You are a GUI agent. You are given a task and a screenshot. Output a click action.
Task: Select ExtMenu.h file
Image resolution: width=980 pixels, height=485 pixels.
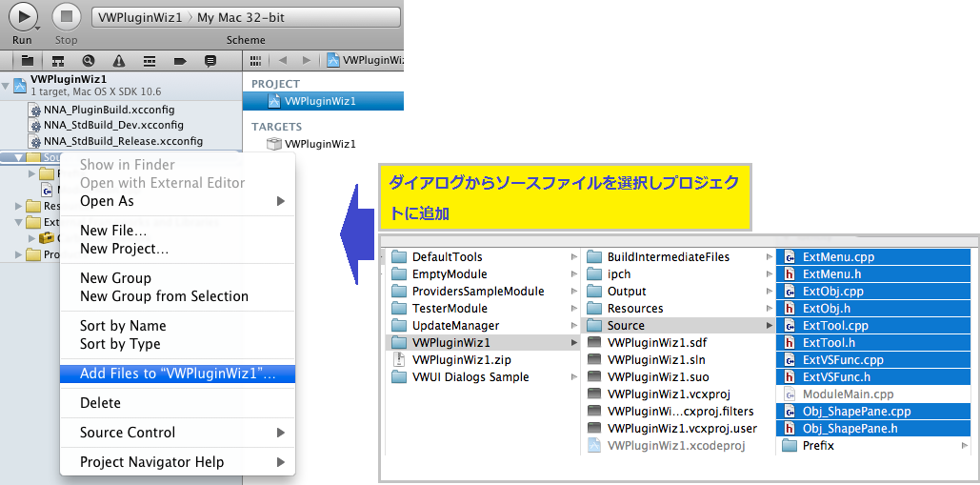[x=873, y=273]
